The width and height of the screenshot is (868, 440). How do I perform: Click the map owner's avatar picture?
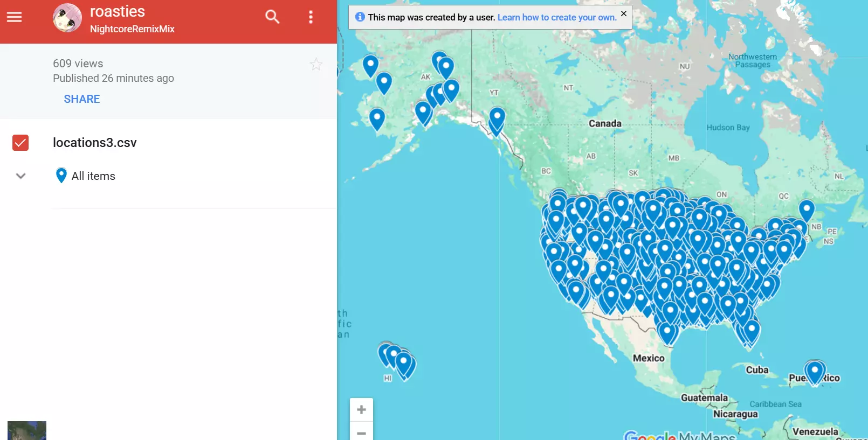pos(67,18)
